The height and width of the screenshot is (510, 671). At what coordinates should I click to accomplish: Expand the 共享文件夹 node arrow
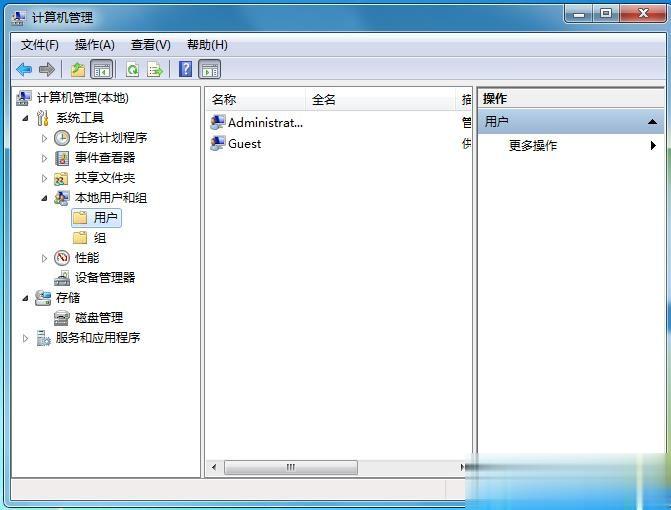45,178
